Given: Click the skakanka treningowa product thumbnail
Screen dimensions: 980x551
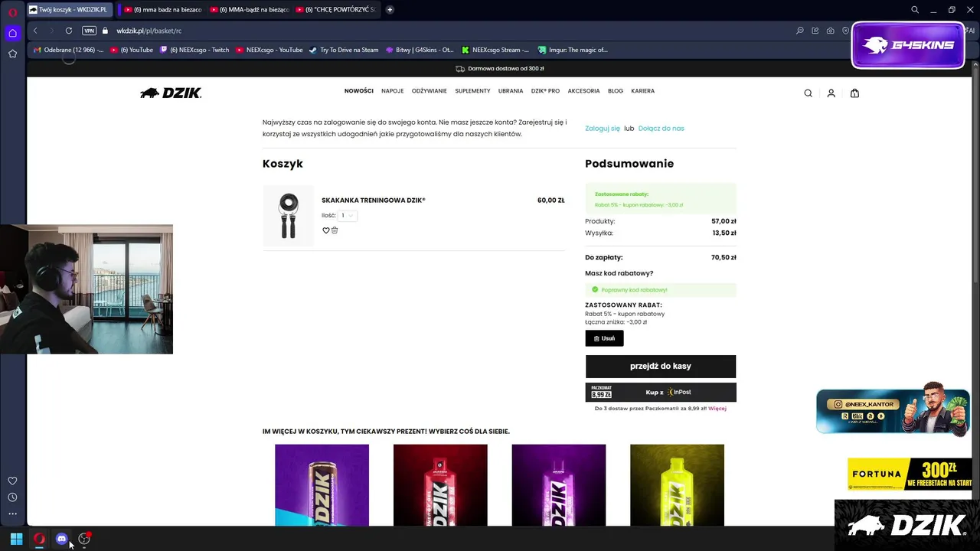Looking at the screenshot, I should tap(289, 216).
